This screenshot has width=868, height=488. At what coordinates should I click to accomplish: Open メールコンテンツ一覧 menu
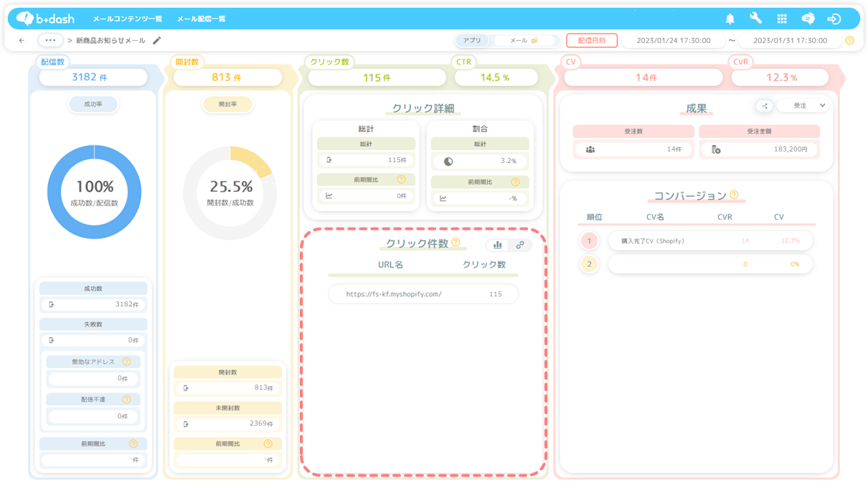[x=127, y=19]
